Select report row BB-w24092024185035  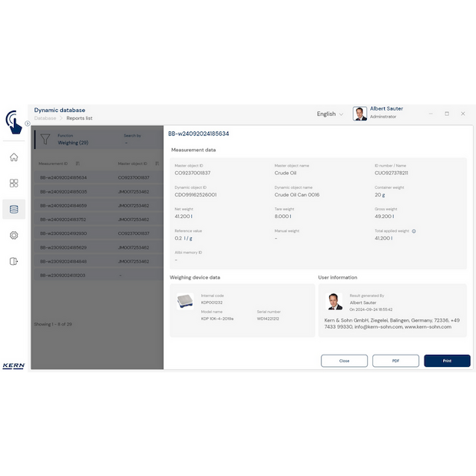point(64,191)
